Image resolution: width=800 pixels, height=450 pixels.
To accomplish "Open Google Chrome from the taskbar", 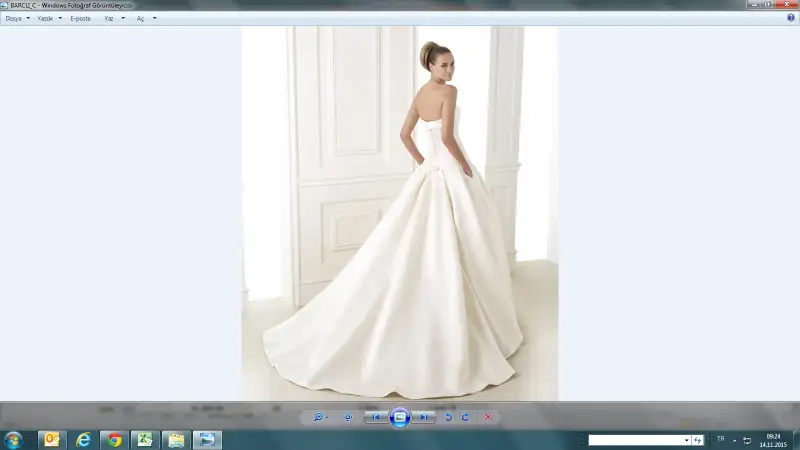I will pyautogui.click(x=114, y=440).
